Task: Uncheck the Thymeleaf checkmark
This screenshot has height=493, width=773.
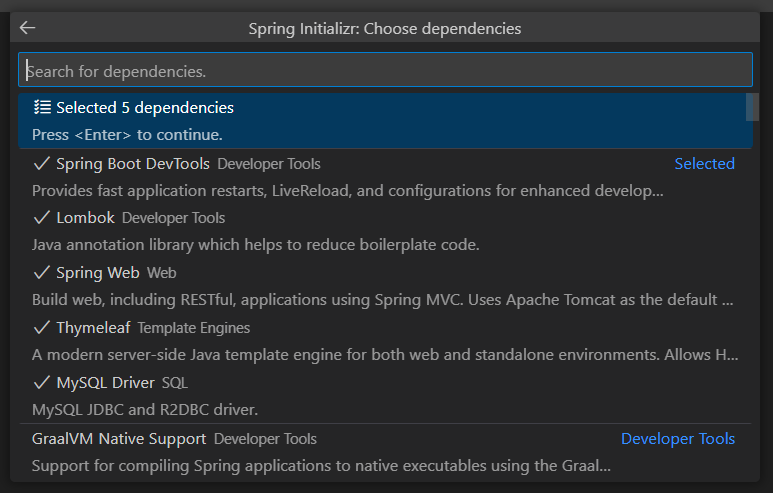Action: pos(41,327)
